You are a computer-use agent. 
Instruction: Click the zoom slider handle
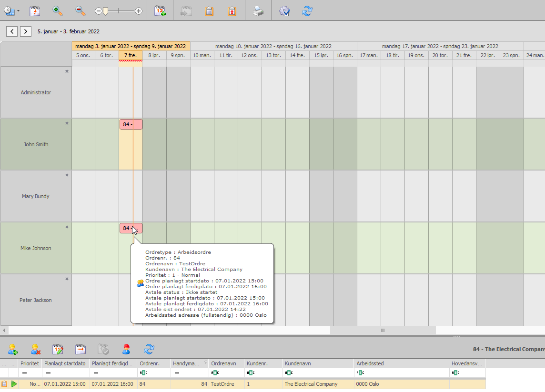click(105, 11)
